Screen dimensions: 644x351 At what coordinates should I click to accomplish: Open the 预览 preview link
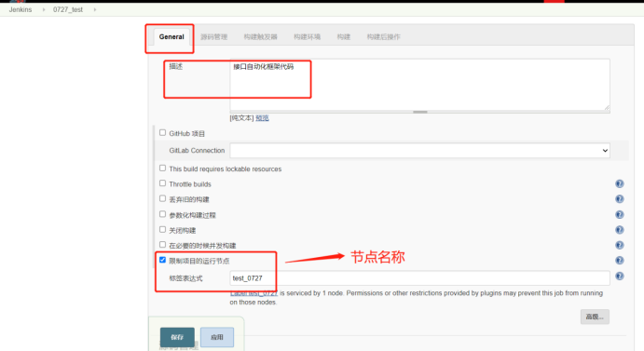262,118
